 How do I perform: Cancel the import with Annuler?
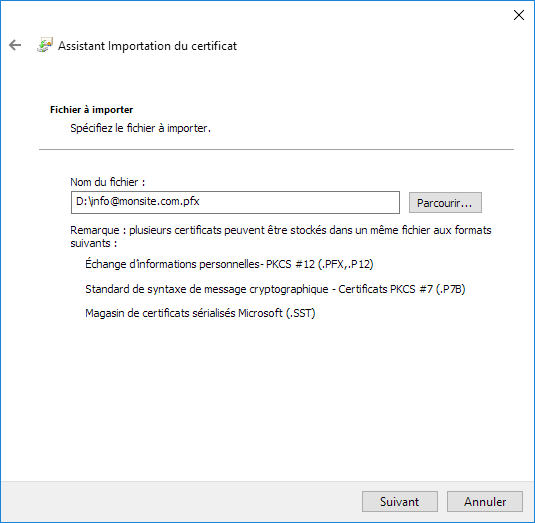click(485, 502)
